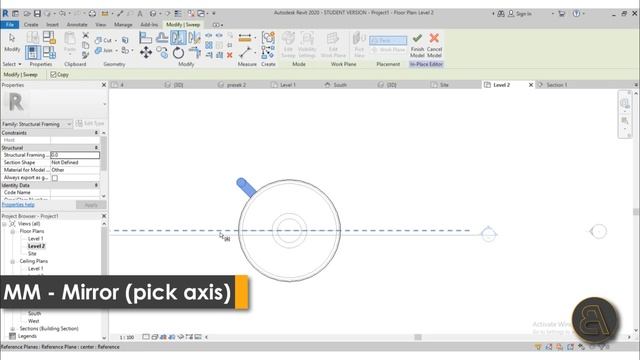Open the Properties help link
The image size is (640, 360).
pos(18,204)
